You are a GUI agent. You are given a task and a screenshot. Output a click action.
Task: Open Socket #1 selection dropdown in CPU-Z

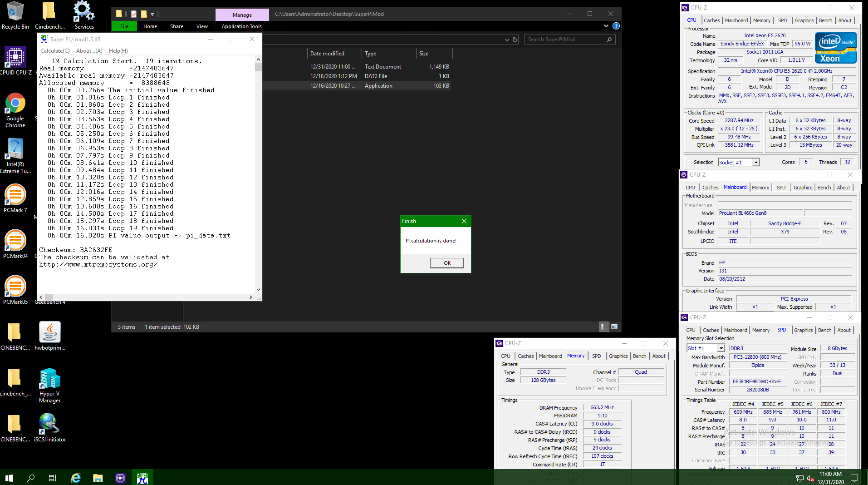pos(756,163)
